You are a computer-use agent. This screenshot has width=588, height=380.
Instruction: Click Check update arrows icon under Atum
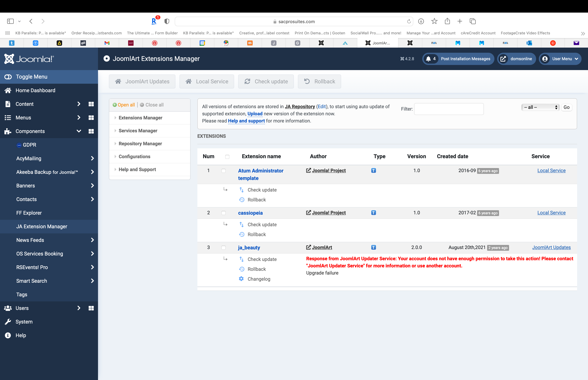242,190
